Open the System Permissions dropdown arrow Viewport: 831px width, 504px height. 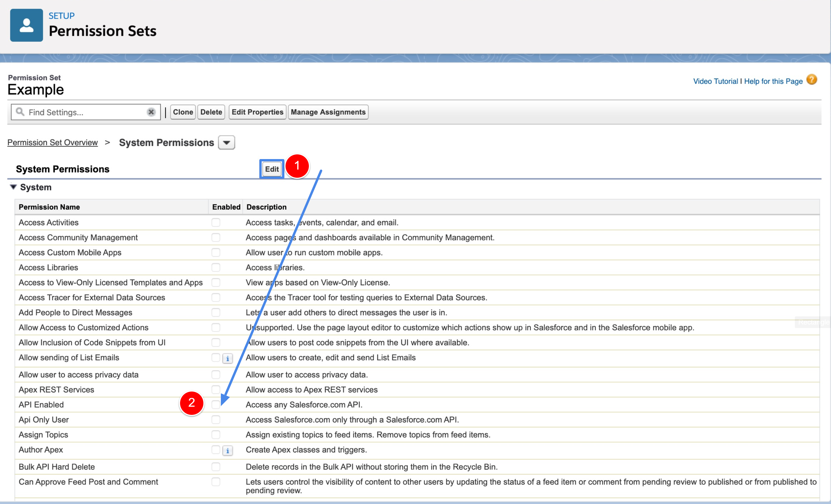pyautogui.click(x=226, y=142)
